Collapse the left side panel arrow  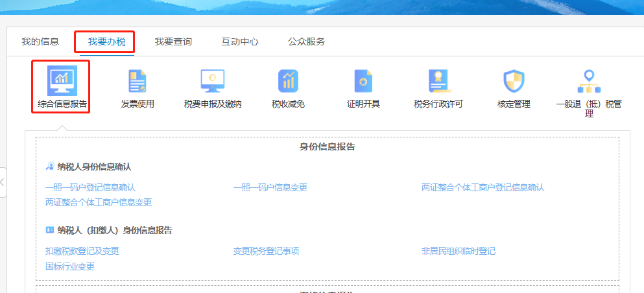pos(3,182)
